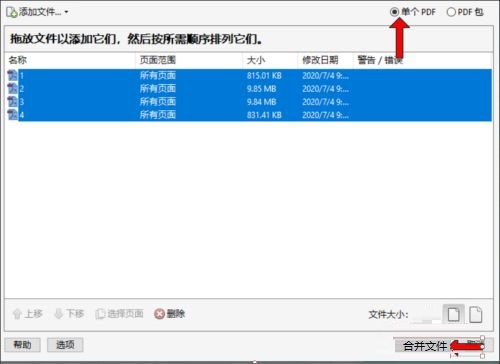Click the 删除 delete button
Image resolution: width=500 pixels, height=364 pixels.
tap(169, 314)
